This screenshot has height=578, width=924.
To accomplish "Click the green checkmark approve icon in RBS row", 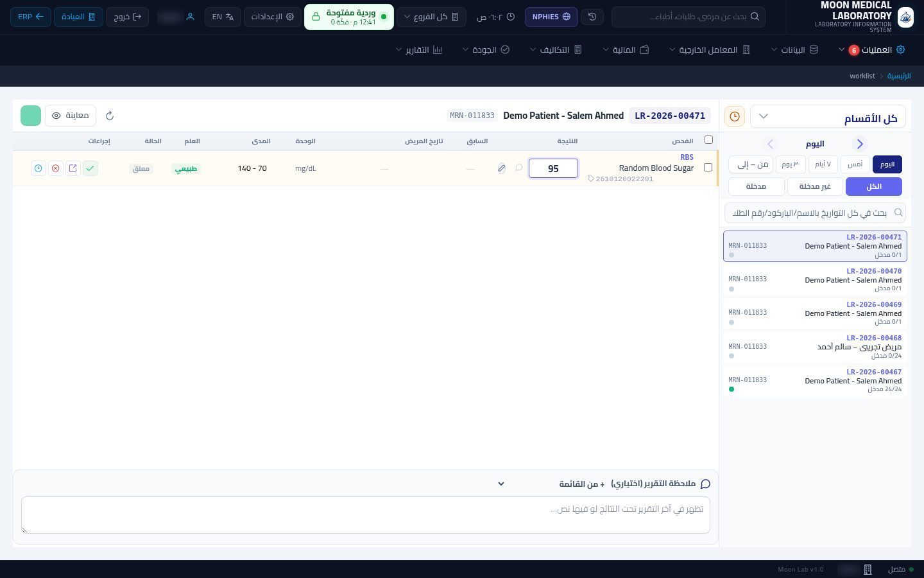I will [90, 168].
